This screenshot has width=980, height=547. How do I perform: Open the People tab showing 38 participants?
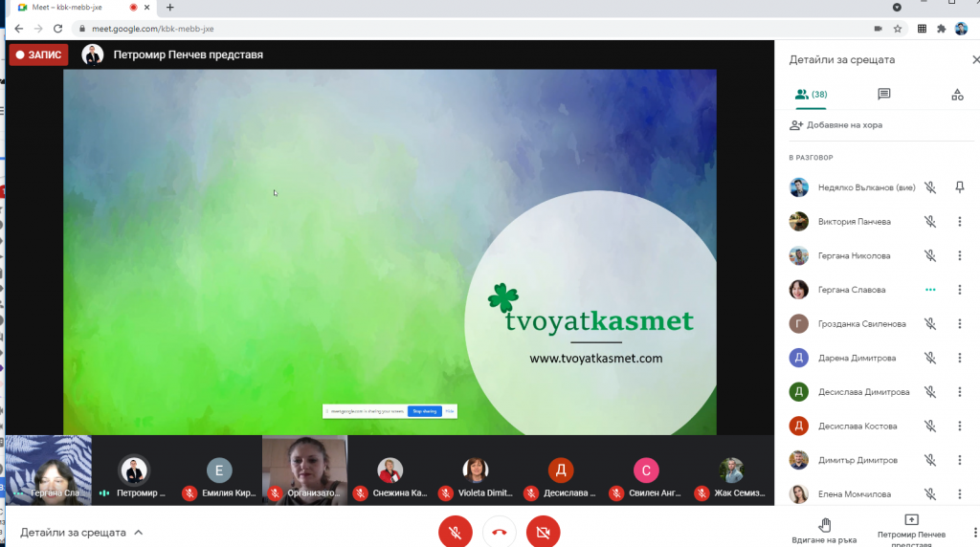tap(811, 95)
